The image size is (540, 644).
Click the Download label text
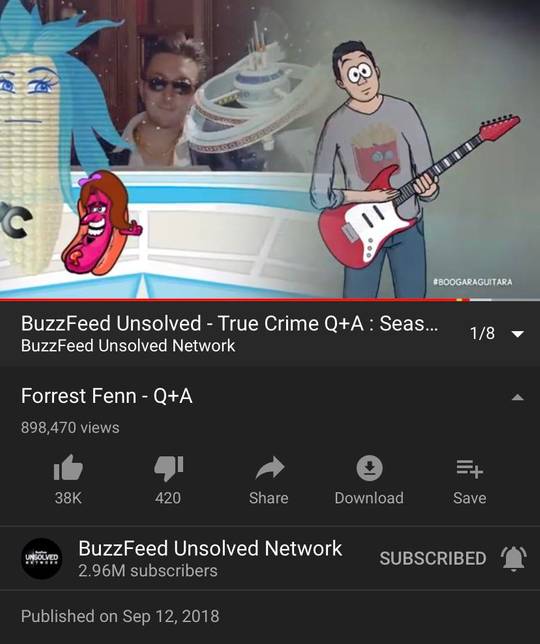point(369,498)
